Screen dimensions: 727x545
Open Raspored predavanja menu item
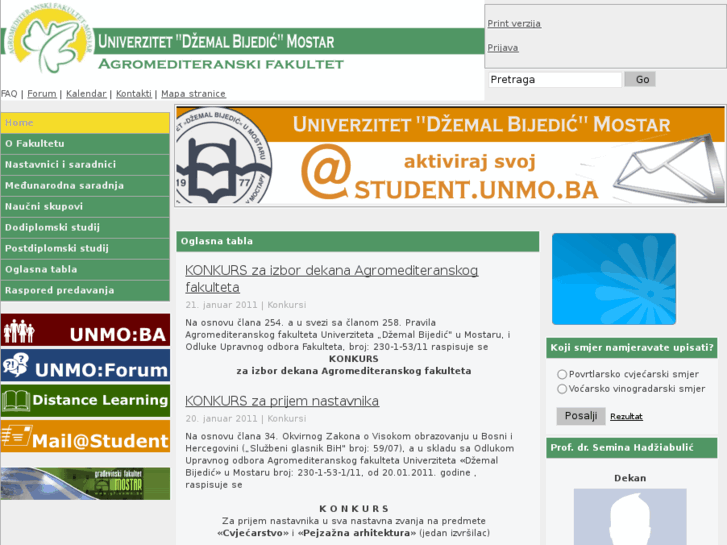click(85, 290)
